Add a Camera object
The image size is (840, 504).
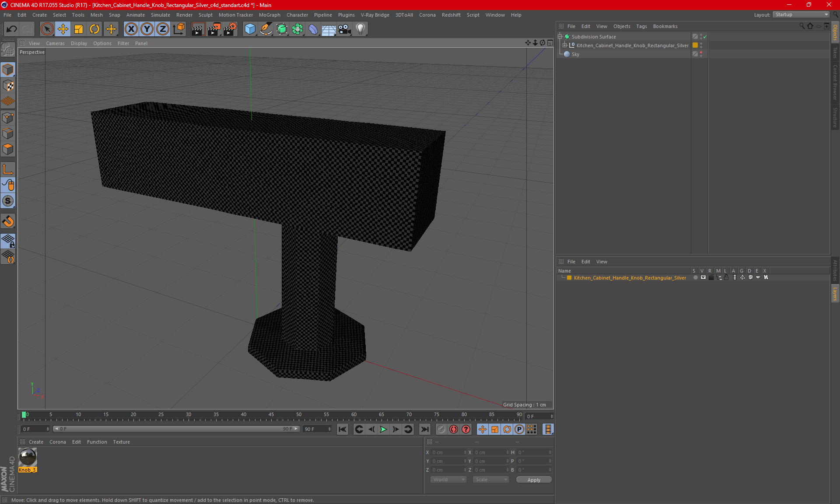tap(345, 29)
